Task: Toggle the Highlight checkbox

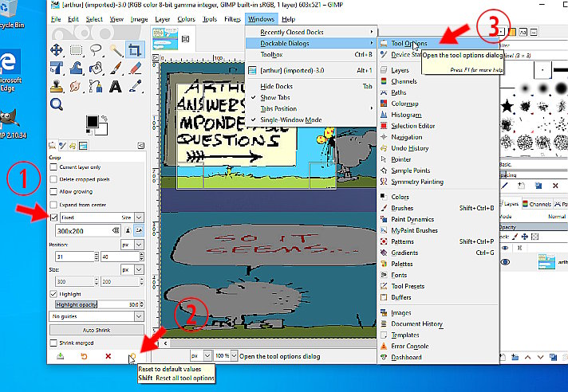Action: 53,294
